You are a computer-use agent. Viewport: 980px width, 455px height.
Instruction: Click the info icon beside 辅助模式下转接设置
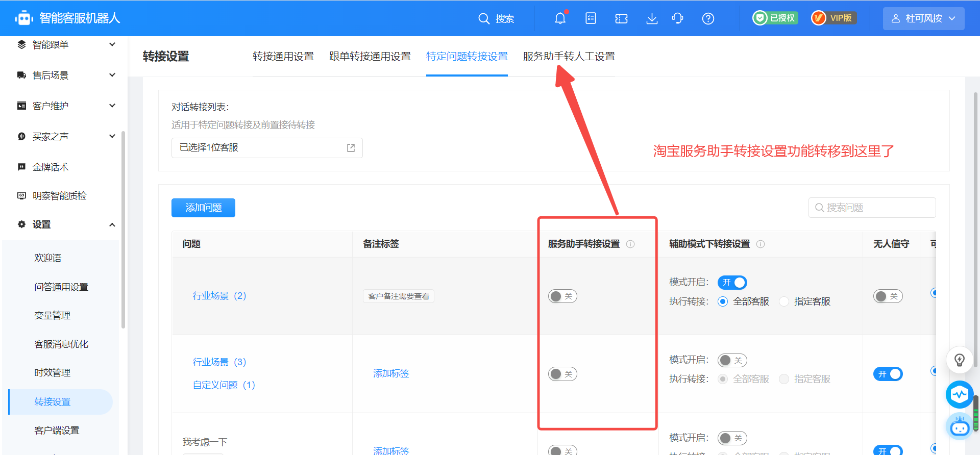click(x=761, y=244)
